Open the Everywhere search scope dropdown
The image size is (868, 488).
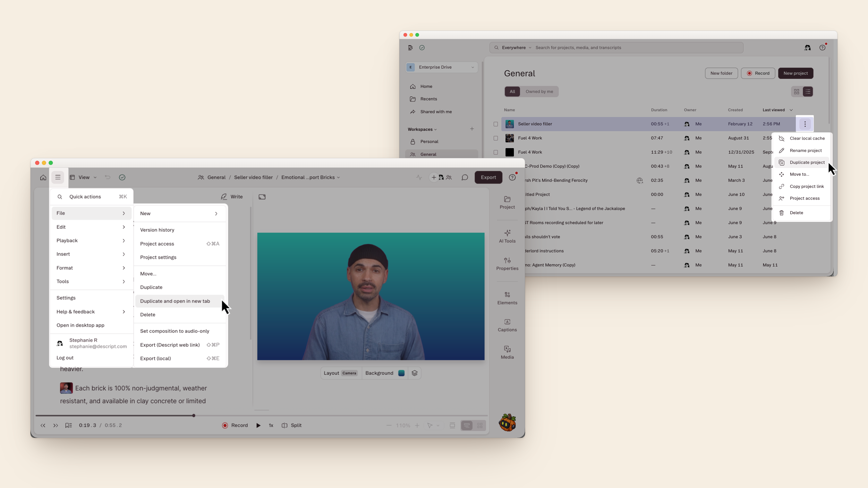click(516, 47)
